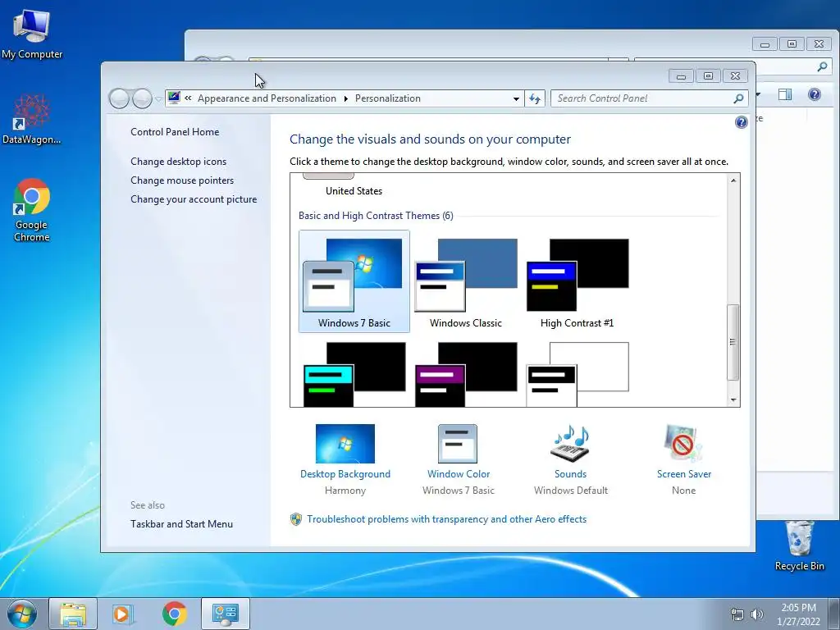This screenshot has width=840, height=630.
Task: Click the Window Color icon
Action: (x=458, y=444)
